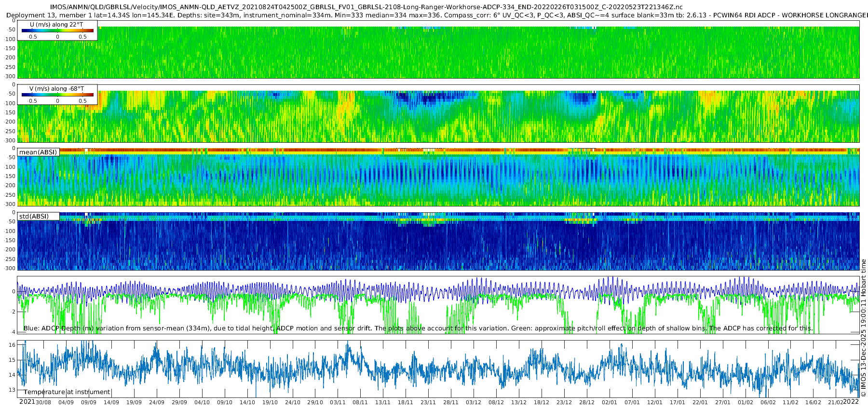Click the 07/01 date tick
Viewport: 868px width, 410px height.
(x=632, y=402)
